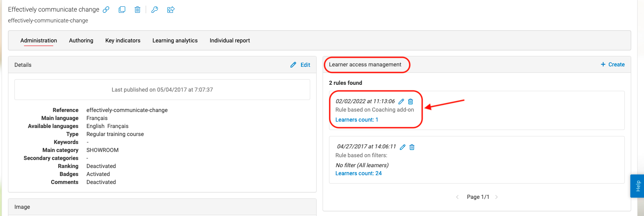Click the plus icon next to Create
Viewport: 644px width, 216px height.
point(603,64)
